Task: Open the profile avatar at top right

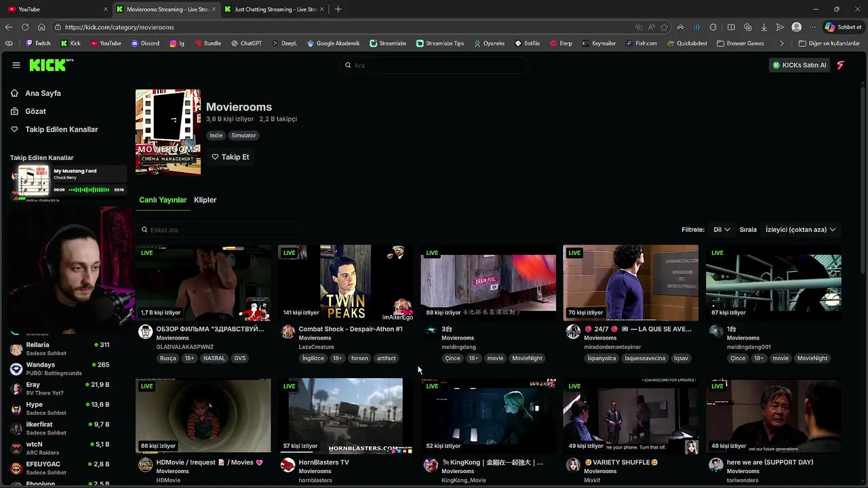Action: tap(841, 65)
